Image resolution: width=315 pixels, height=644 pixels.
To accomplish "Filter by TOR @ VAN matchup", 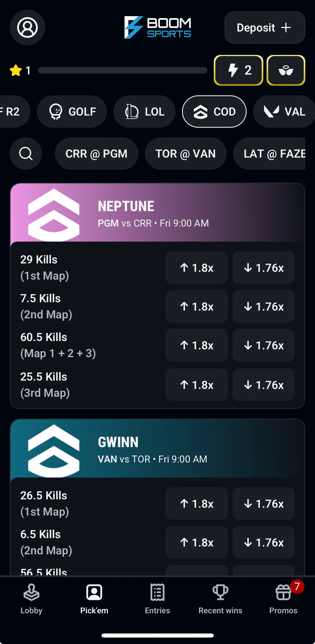I will click(x=185, y=154).
